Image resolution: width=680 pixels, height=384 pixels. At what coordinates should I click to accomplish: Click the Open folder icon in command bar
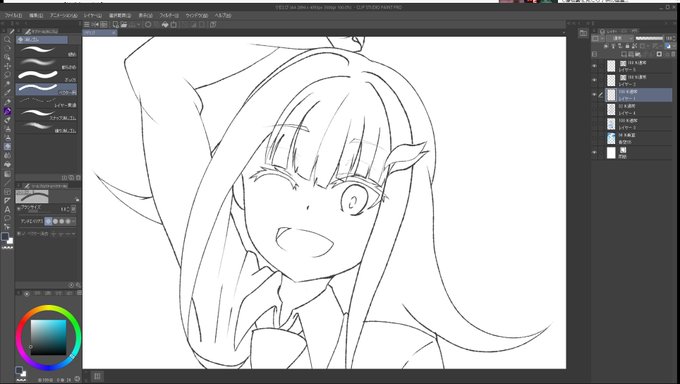(x=124, y=25)
